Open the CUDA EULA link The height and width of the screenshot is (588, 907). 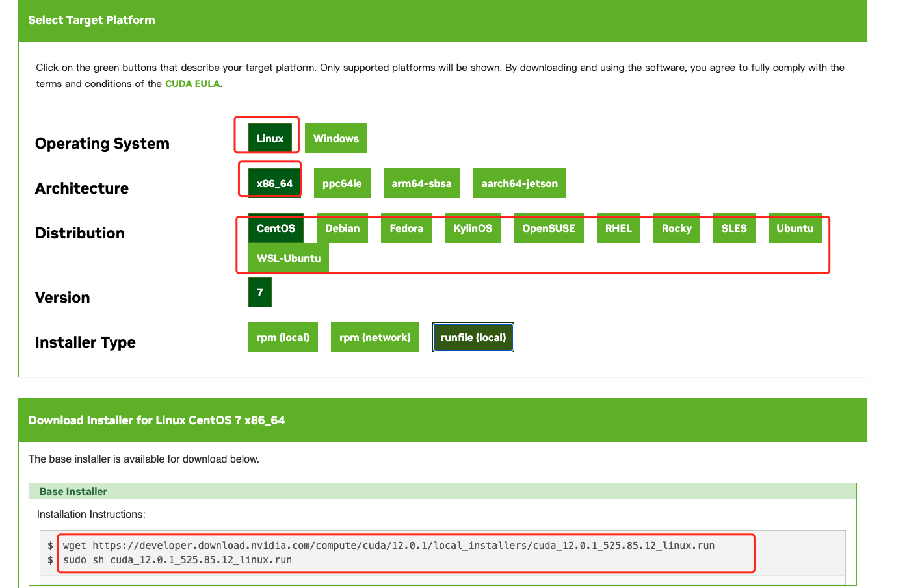coord(192,83)
